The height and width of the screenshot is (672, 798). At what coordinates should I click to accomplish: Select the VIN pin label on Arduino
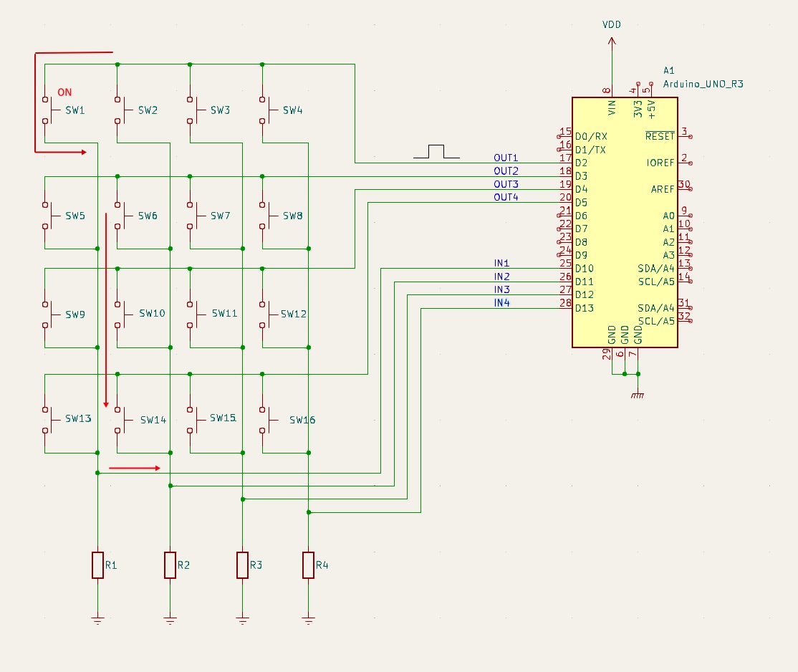point(612,107)
